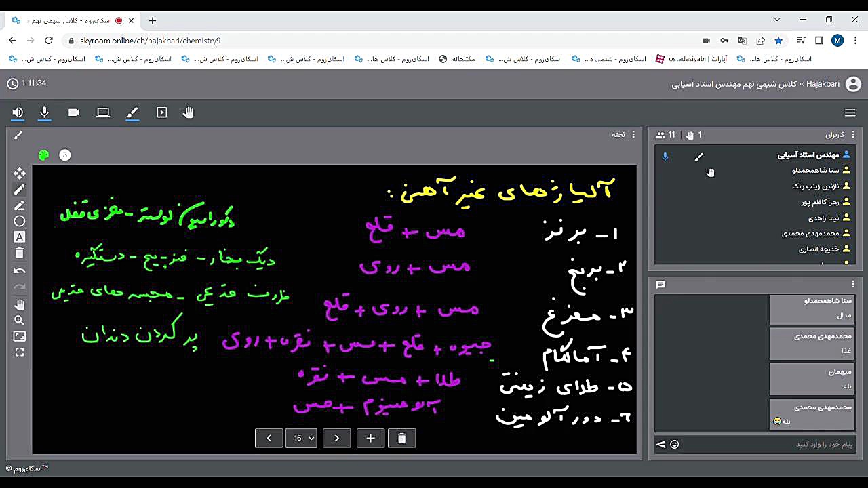
Task: Open the مکتبخانه bookmark
Action: pyautogui.click(x=458, y=59)
